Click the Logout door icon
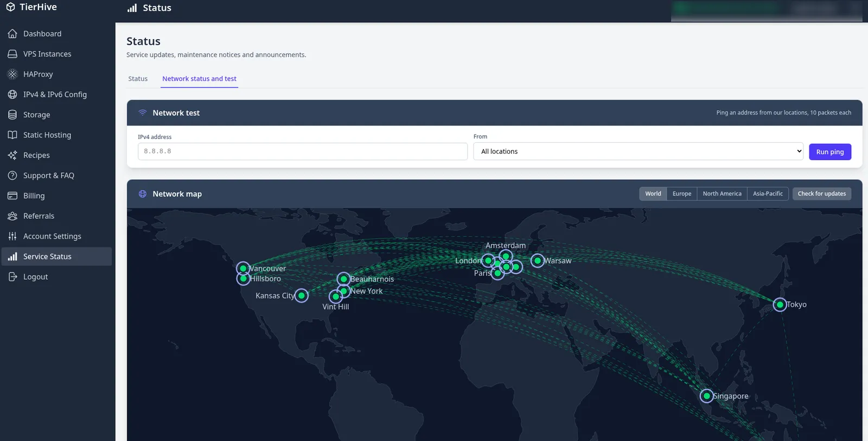This screenshot has height=441, width=868. pos(12,277)
